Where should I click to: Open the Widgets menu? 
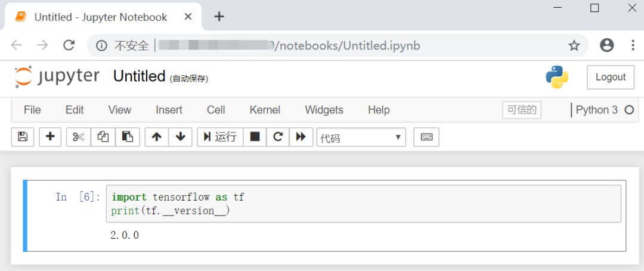[324, 110]
